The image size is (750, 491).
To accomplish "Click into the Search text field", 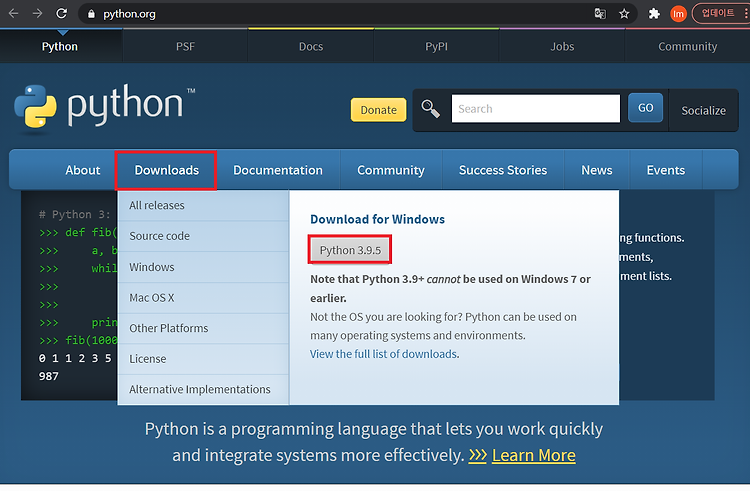I will pos(536,109).
